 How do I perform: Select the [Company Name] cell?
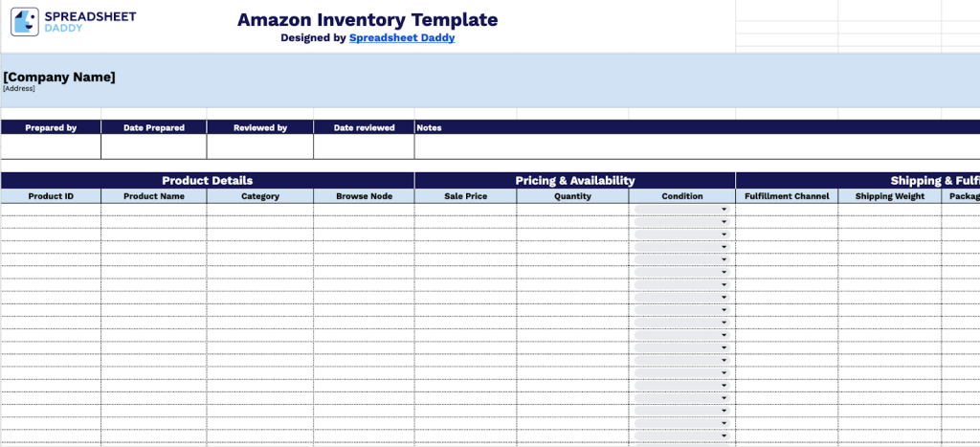pos(59,78)
